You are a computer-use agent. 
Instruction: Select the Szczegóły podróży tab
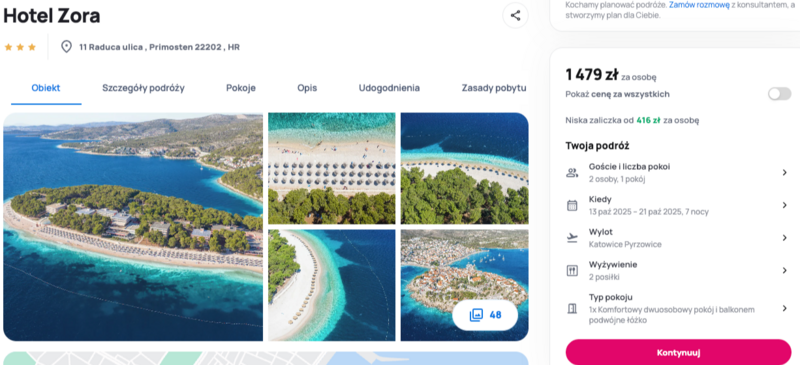point(143,88)
